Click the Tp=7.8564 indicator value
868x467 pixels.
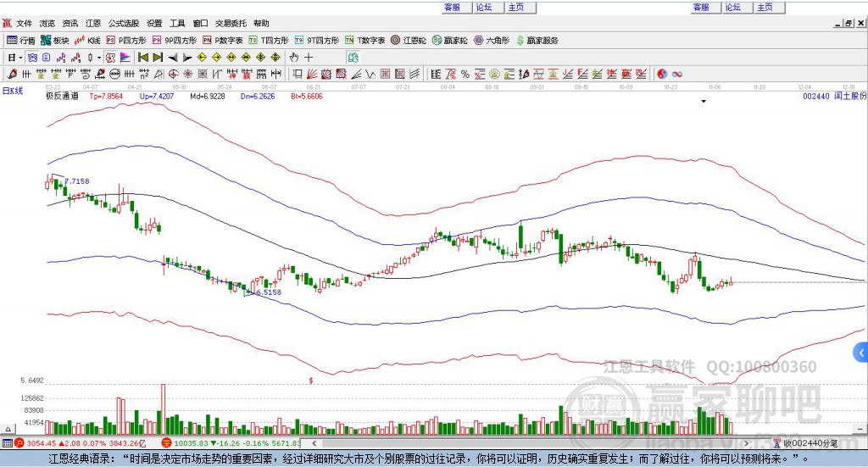tap(106, 97)
